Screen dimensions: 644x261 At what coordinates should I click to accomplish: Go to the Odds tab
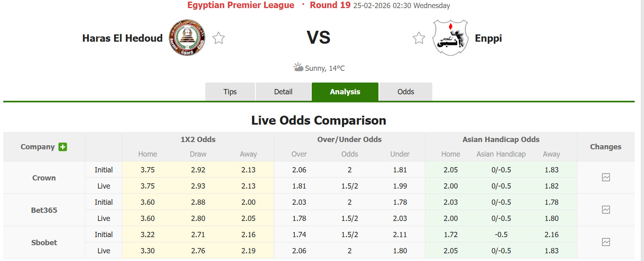coord(406,92)
